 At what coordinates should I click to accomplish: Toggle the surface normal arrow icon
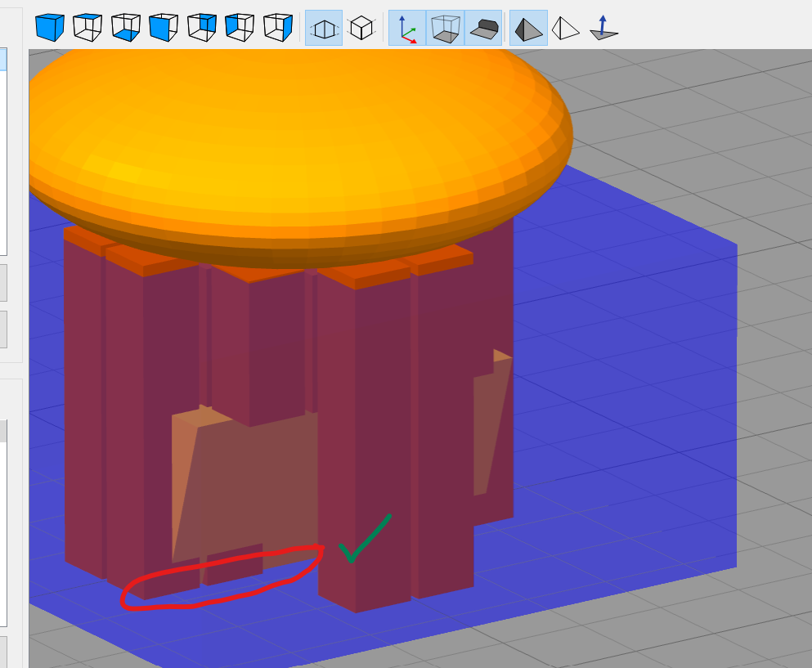[x=603, y=28]
